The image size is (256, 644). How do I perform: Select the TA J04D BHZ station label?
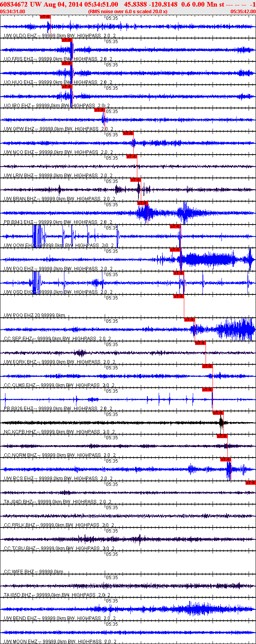[58, 502]
